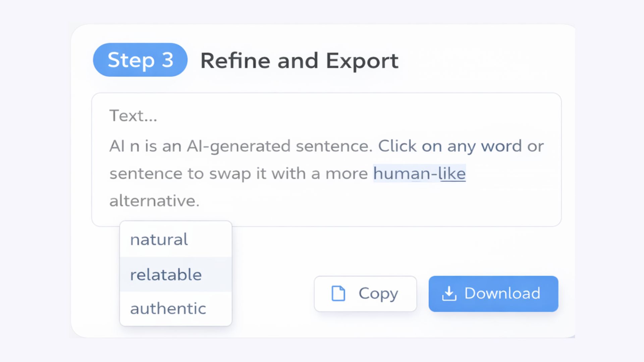Screen dimensions: 644x362
Task: Click the word "AI-generated" in the sentence
Action: click(x=238, y=146)
